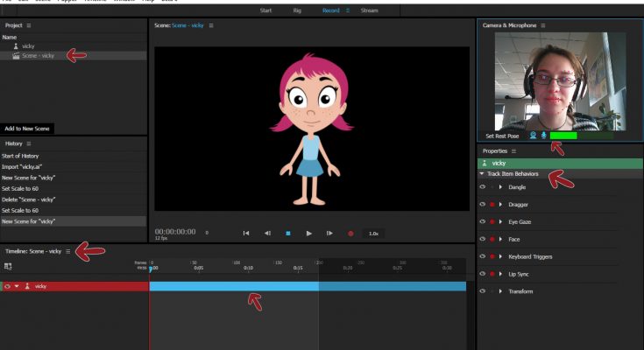Expand the Transform behavior parameters

(500, 291)
